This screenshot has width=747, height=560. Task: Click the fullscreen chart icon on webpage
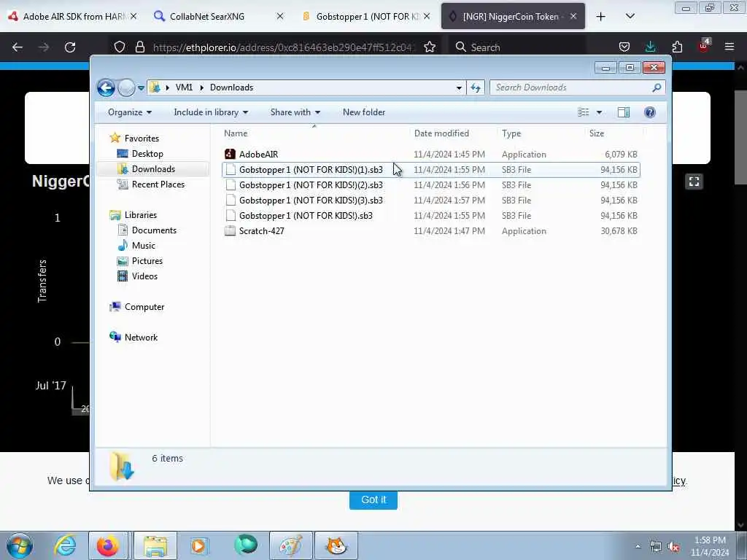pyautogui.click(x=694, y=182)
